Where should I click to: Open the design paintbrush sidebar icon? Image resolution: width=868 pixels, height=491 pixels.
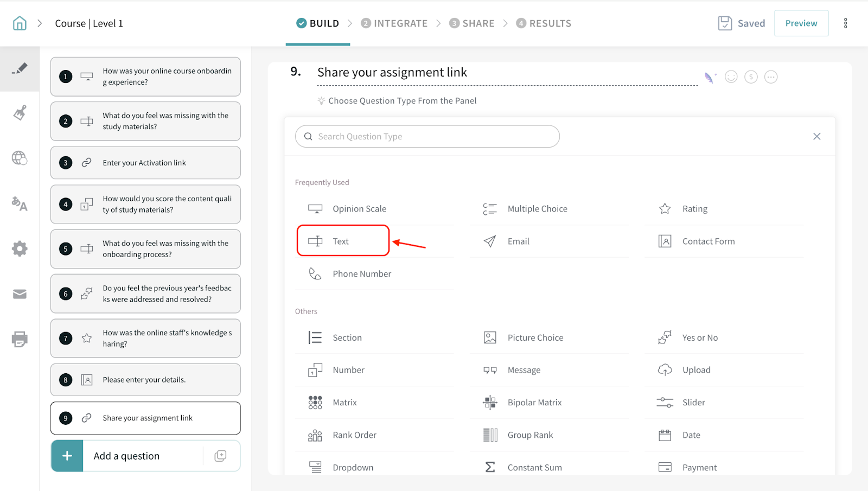click(x=20, y=113)
